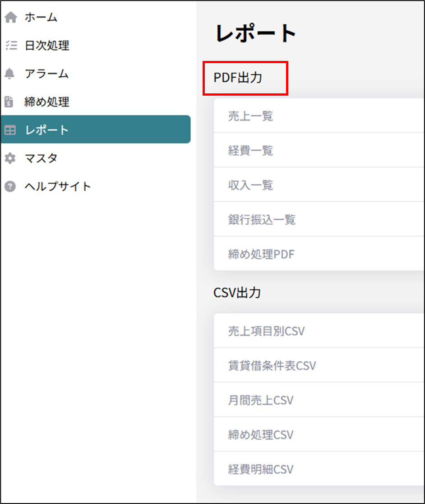Open the 日次処理 menu item
The height and width of the screenshot is (504, 425).
point(46,46)
